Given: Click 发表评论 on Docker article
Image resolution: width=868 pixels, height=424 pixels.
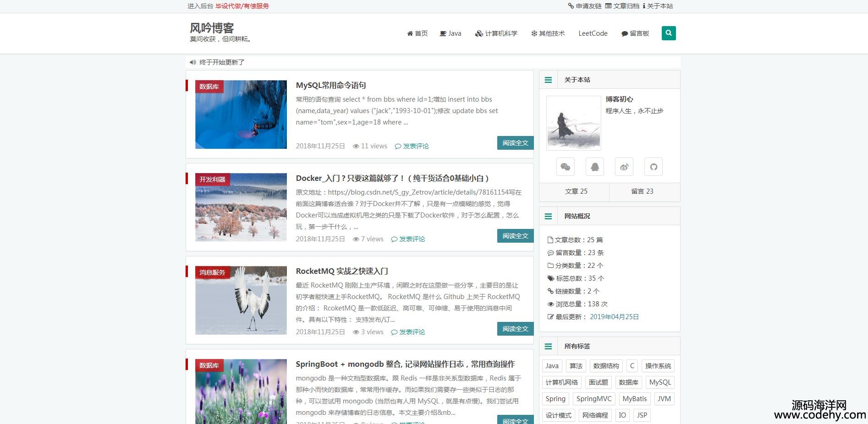Looking at the screenshot, I should pos(408,239).
